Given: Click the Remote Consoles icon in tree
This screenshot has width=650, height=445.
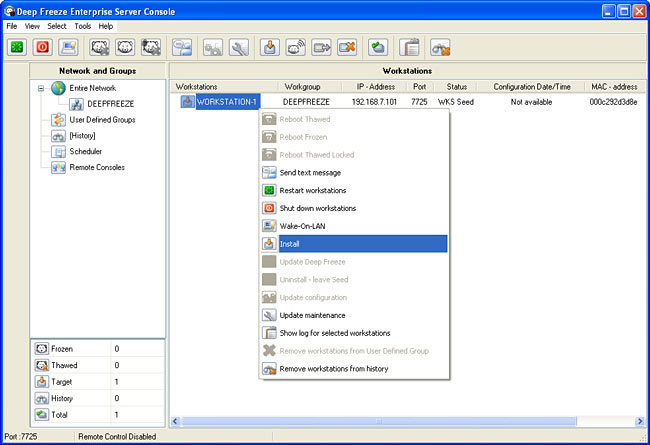Looking at the screenshot, I should tap(58, 168).
